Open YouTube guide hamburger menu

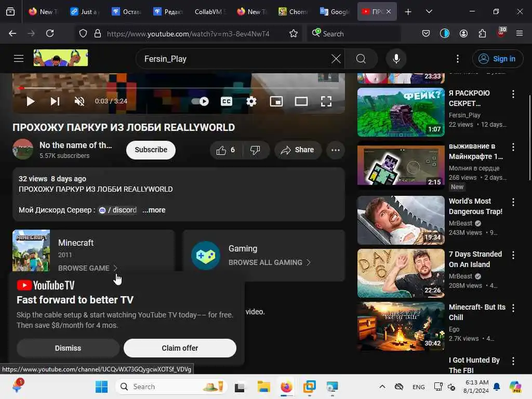(19, 59)
